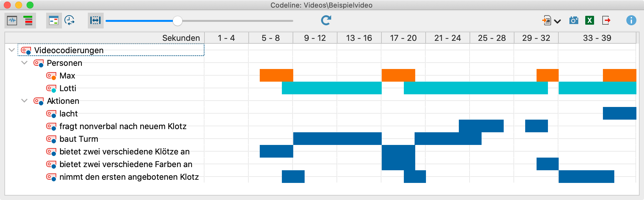
Task: Click the clock time-units icon
Action: pos(70,21)
